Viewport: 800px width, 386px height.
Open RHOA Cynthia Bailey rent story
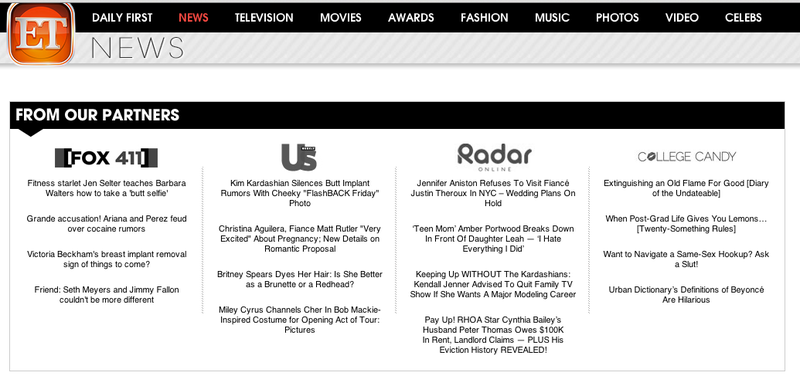(493, 335)
